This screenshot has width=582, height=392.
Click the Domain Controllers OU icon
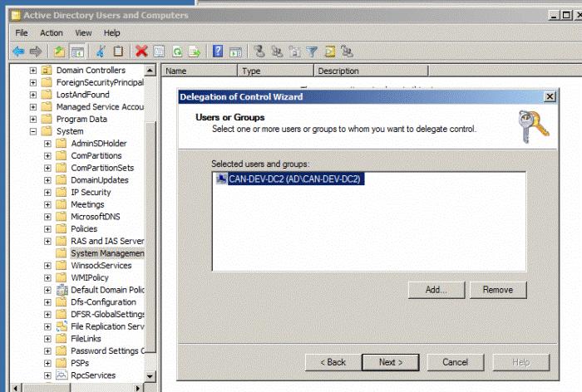pos(47,70)
